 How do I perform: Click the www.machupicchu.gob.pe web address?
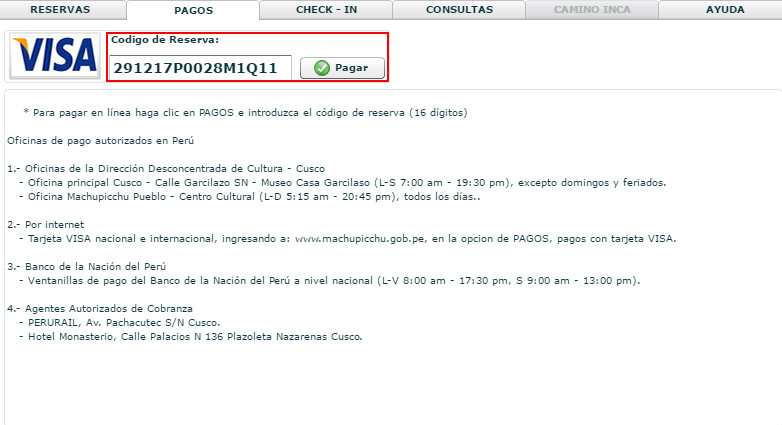point(360,238)
